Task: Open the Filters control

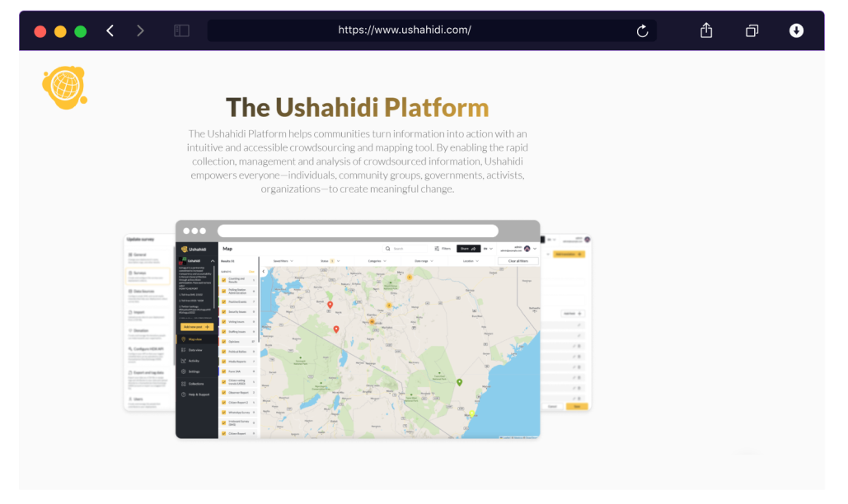Action: (x=443, y=249)
